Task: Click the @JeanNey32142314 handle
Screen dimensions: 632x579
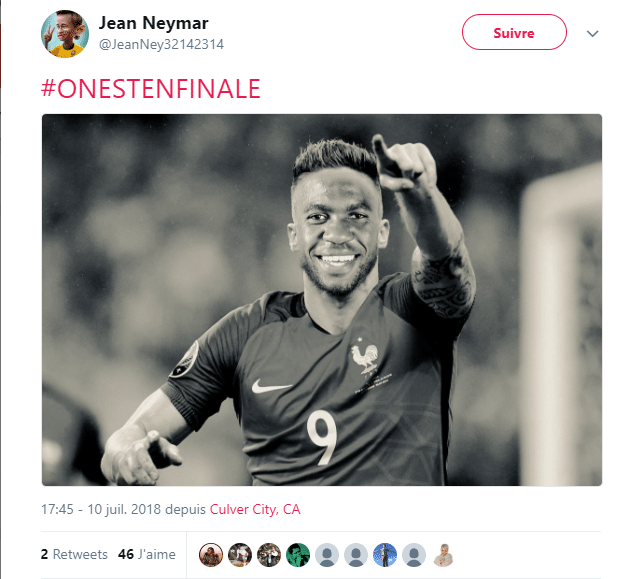Action: pyautogui.click(x=162, y=44)
